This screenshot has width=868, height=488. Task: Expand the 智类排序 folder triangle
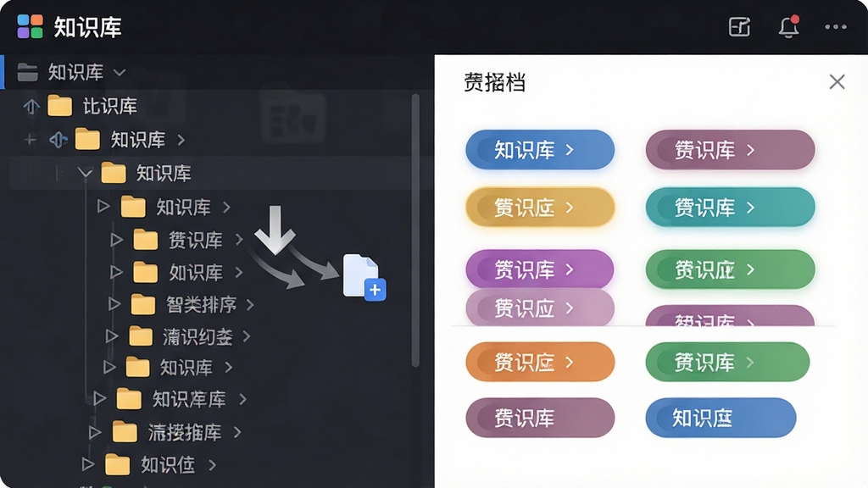tap(114, 304)
